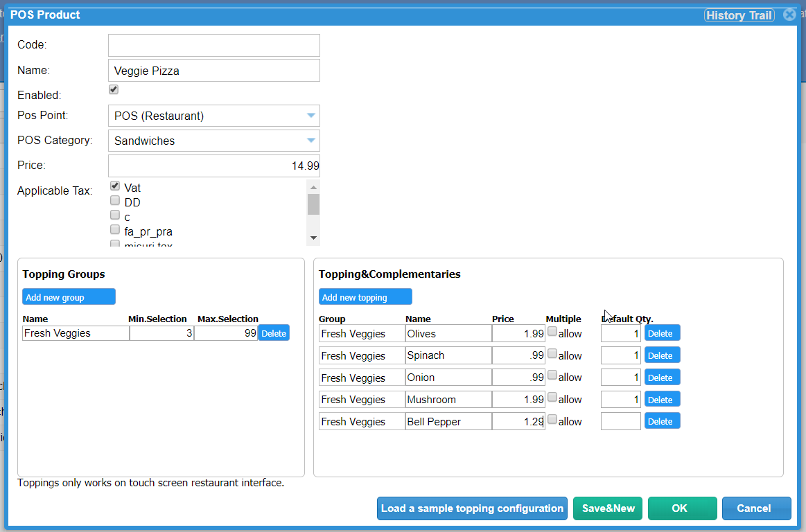This screenshot has width=806, height=532.
Task: Enable Multiple allow for Bell Pepper
Action: (x=552, y=419)
